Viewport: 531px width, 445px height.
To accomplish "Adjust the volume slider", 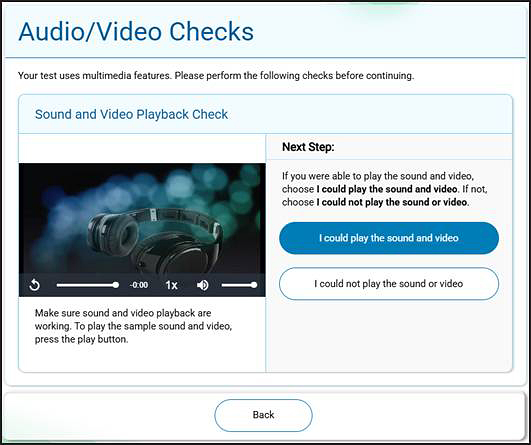I will [x=239, y=285].
